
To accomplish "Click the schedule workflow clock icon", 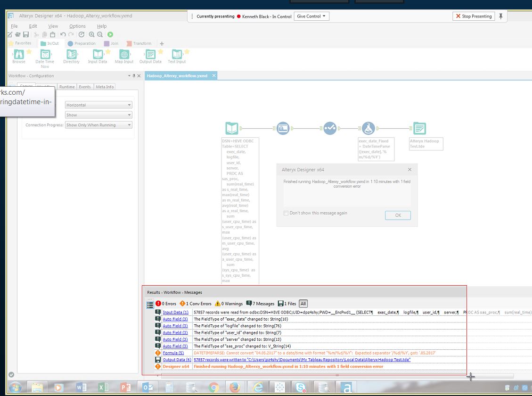I will tap(82, 34).
